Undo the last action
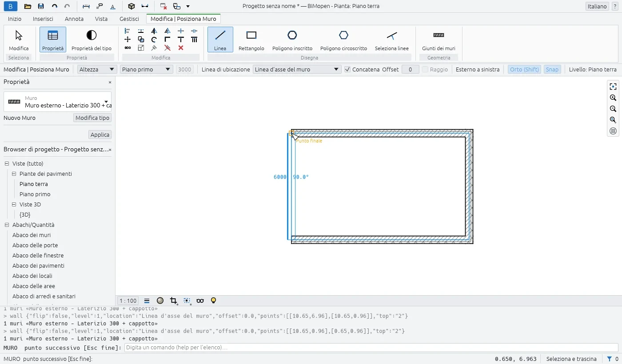 [54, 6]
